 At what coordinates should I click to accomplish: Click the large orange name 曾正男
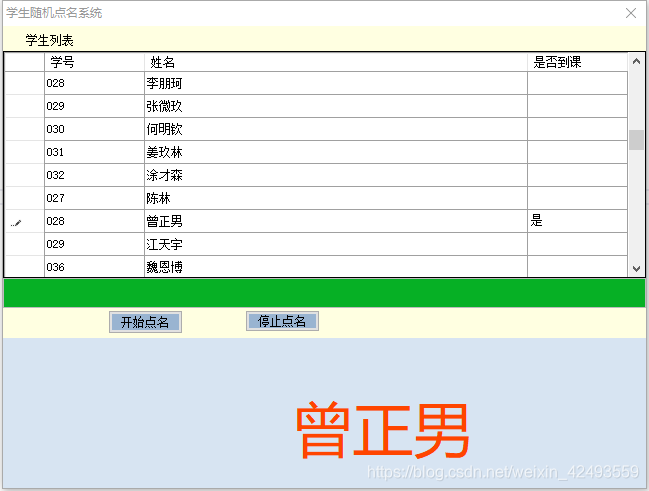click(382, 431)
